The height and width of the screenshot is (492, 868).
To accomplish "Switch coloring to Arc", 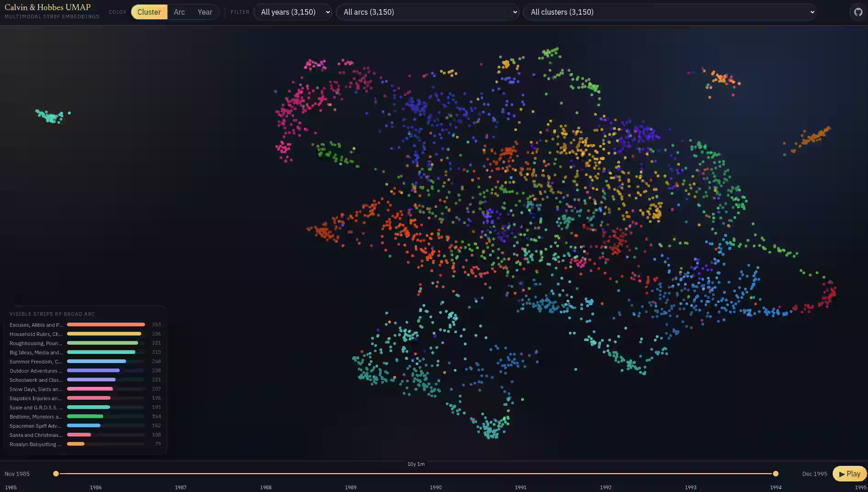I will point(179,12).
